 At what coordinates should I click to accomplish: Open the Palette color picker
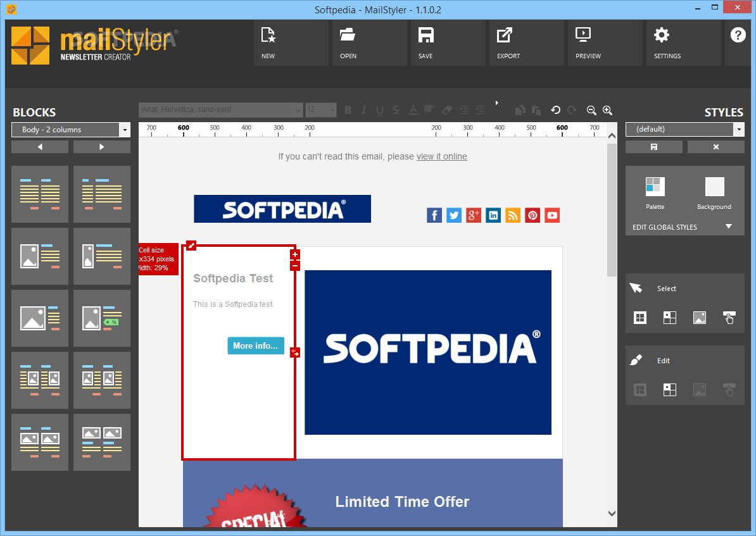(655, 187)
